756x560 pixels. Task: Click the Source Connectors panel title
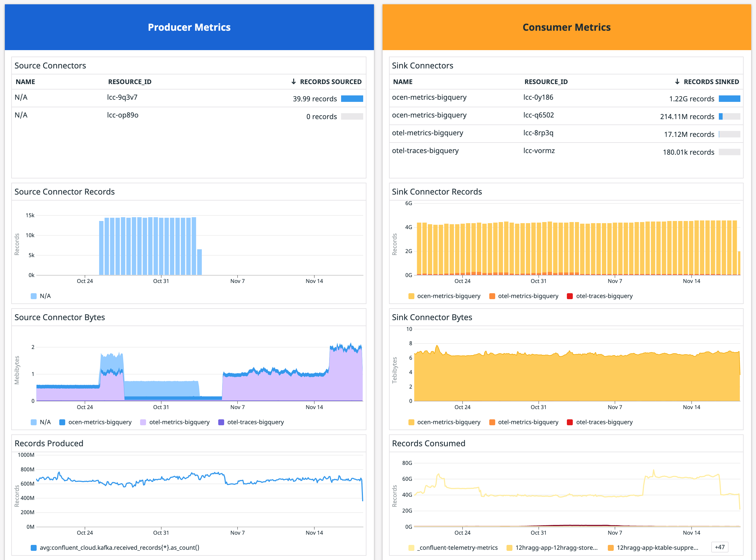pos(50,65)
